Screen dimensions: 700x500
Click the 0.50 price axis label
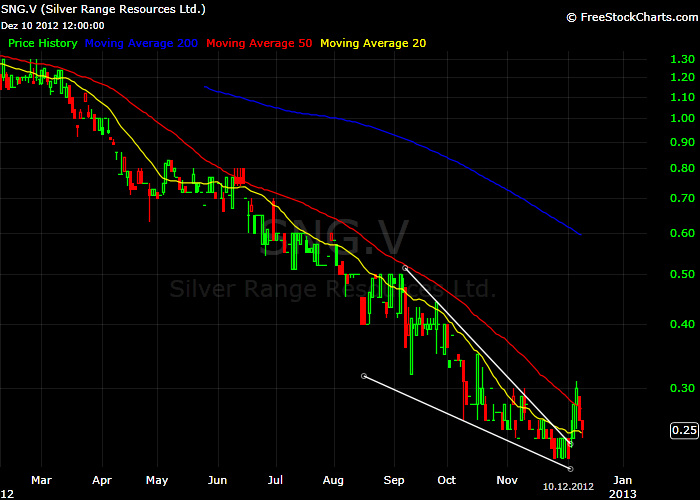click(683, 274)
